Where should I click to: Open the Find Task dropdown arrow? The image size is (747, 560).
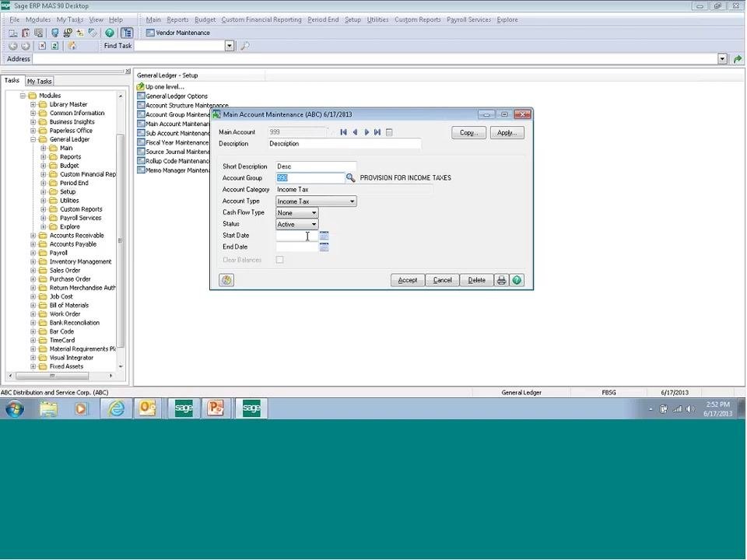point(230,46)
